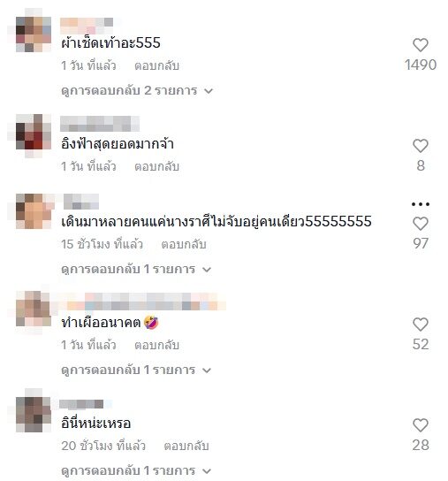Like the อินี่หน่ะเหรอ comment
The image size is (448, 481).
tap(420, 425)
